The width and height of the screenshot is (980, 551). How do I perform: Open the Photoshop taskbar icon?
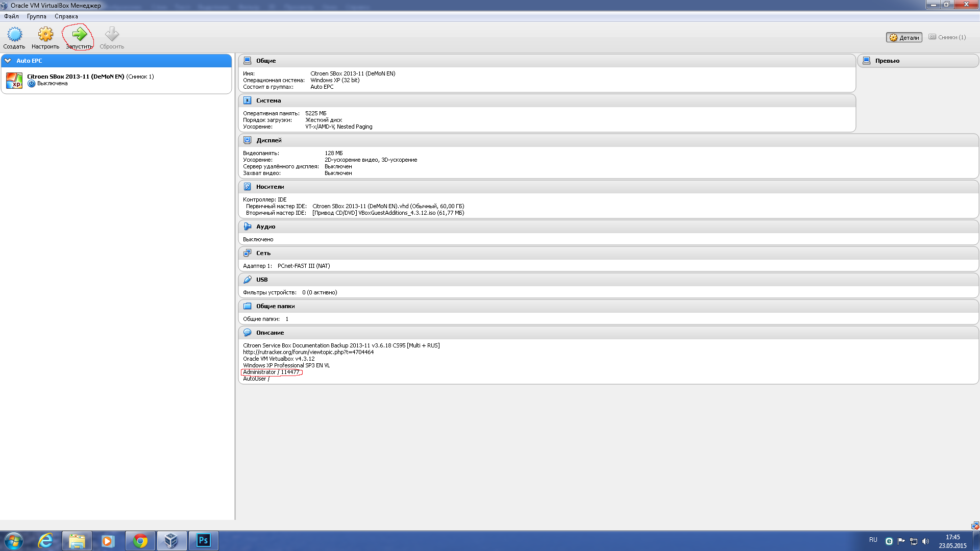[x=204, y=540]
